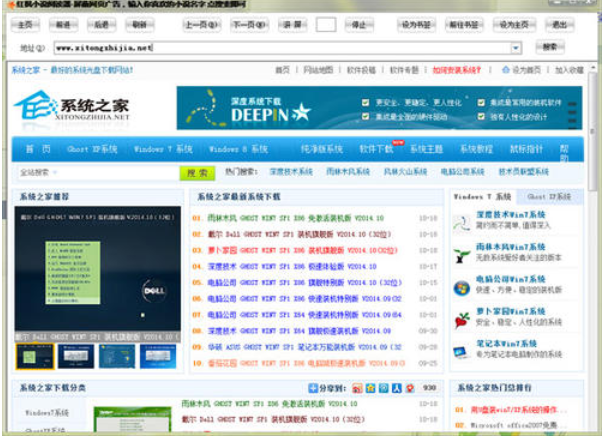This screenshot has width=602, height=437.
Task: Click the 搜索 button beside the address bar
Action: click(x=550, y=47)
